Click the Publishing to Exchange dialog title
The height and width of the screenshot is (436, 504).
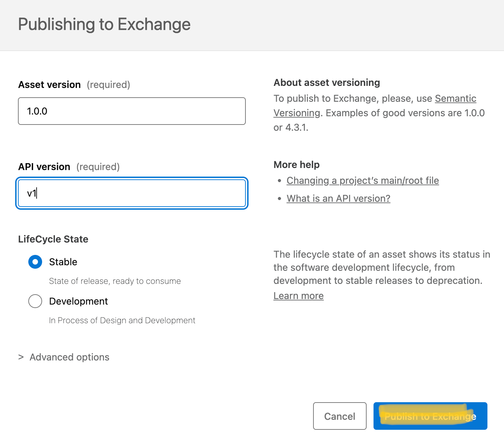[x=104, y=24]
